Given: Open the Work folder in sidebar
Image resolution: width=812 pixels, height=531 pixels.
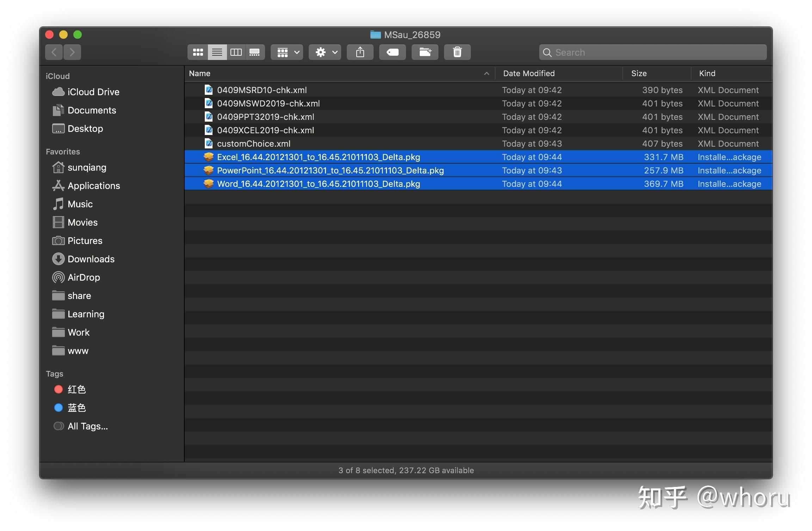Looking at the screenshot, I should (x=71, y=332).
